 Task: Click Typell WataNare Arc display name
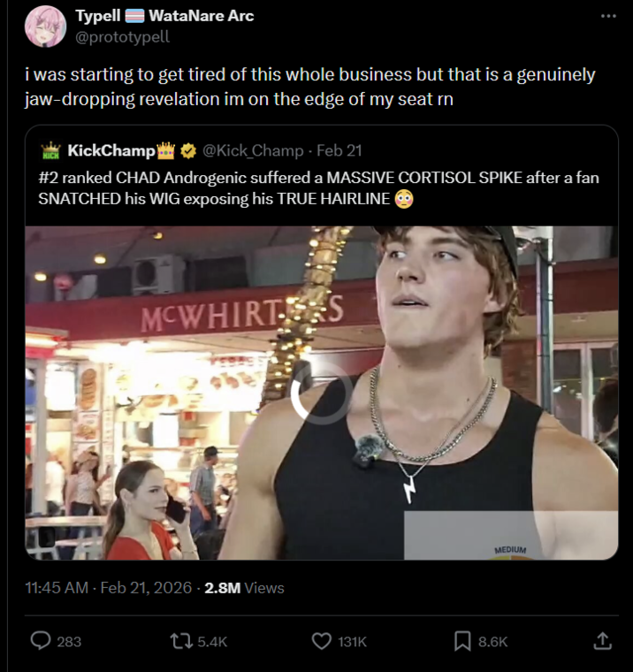[x=164, y=16]
